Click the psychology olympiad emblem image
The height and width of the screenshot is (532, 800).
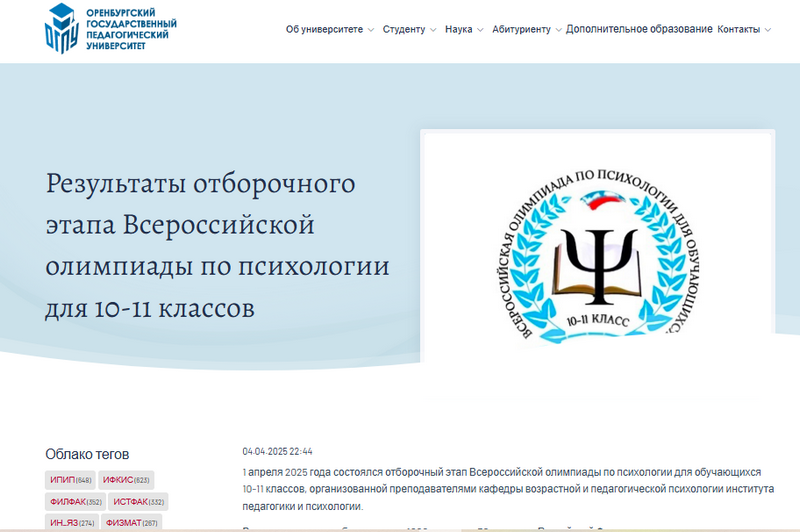(x=597, y=258)
